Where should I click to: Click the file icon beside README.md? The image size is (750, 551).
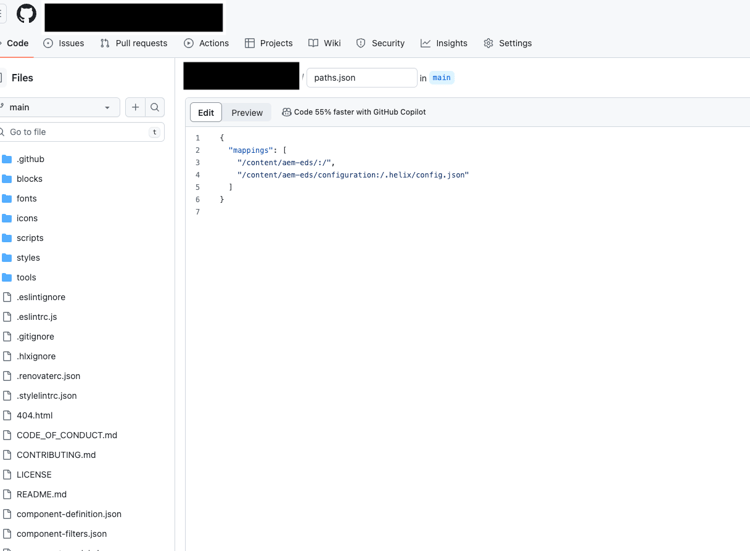click(x=7, y=494)
